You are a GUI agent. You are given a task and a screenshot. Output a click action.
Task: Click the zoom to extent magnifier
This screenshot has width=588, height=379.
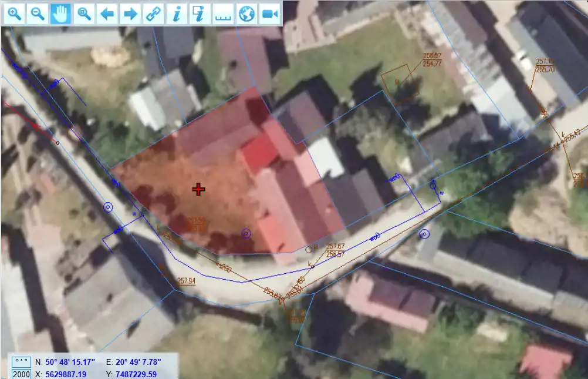[84, 14]
